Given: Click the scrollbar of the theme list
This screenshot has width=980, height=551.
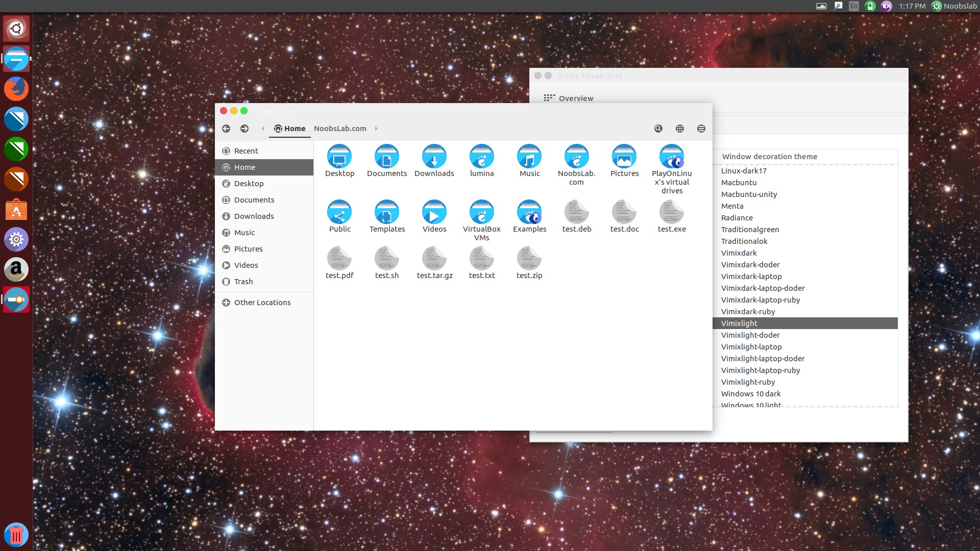Looking at the screenshot, I should pyautogui.click(x=896, y=281).
